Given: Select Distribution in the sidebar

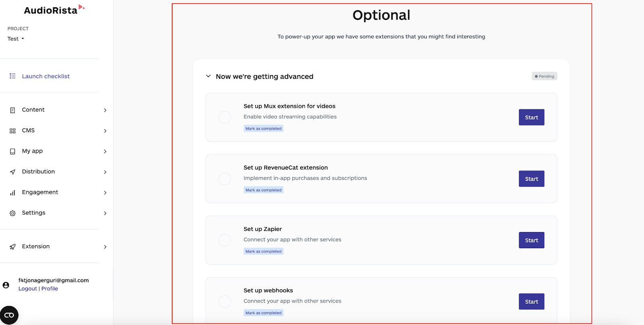Looking at the screenshot, I should click(x=38, y=171).
